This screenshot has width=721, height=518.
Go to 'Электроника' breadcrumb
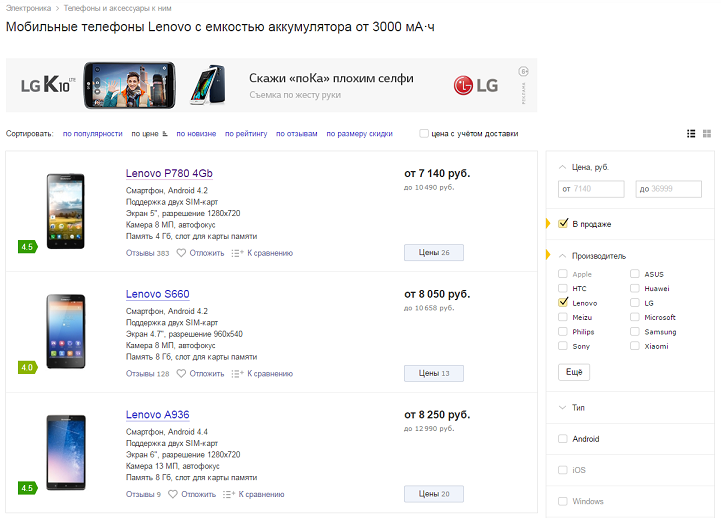click(29, 8)
